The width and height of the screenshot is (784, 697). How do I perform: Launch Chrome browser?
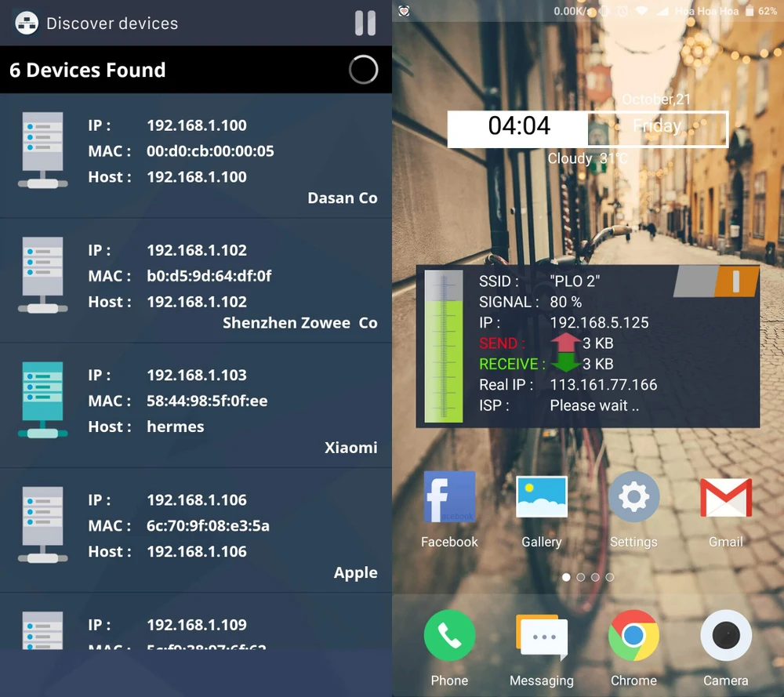tap(633, 636)
